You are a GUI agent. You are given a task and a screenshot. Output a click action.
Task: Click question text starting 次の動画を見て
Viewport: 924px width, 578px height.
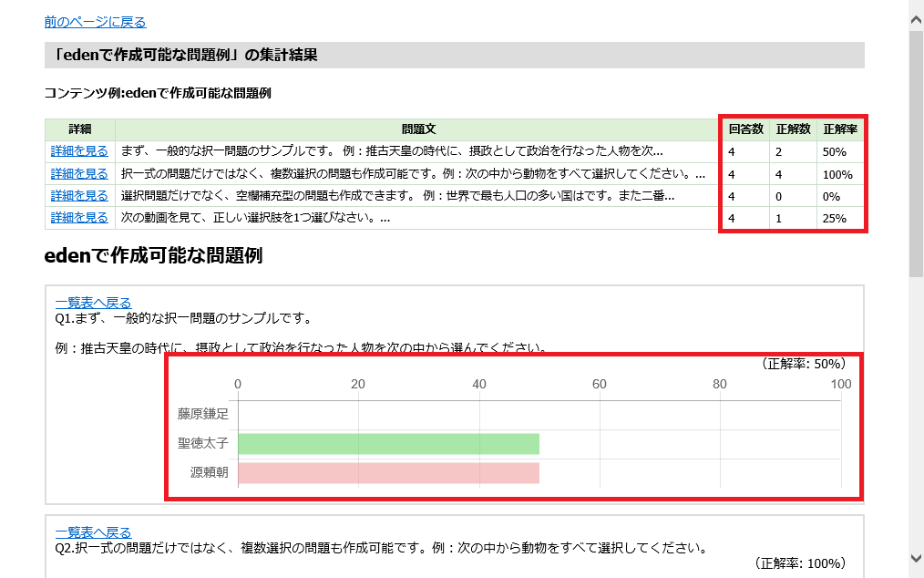click(255, 218)
